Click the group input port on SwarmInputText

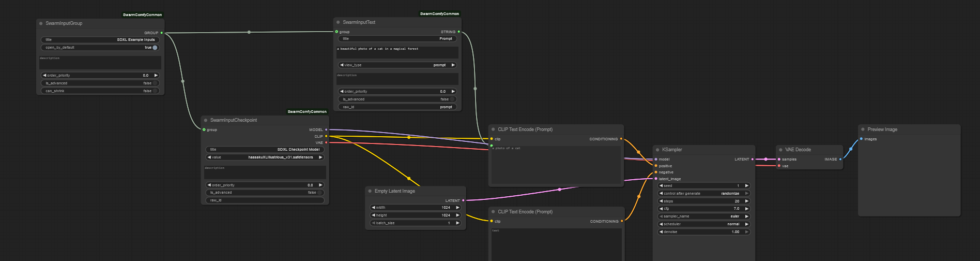pos(336,32)
